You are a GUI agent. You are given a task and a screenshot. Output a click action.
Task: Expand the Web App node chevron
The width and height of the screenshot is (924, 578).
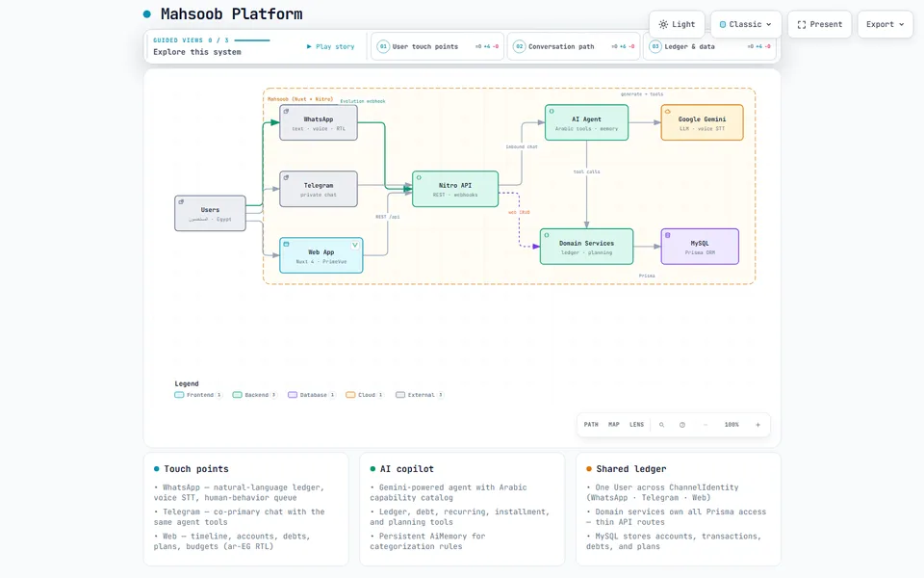click(355, 245)
